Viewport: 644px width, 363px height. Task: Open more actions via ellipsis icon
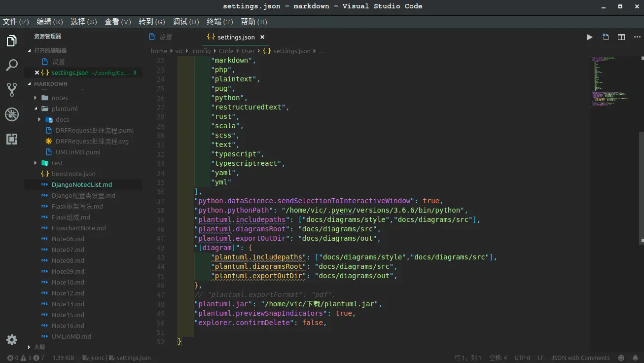pyautogui.click(x=637, y=37)
